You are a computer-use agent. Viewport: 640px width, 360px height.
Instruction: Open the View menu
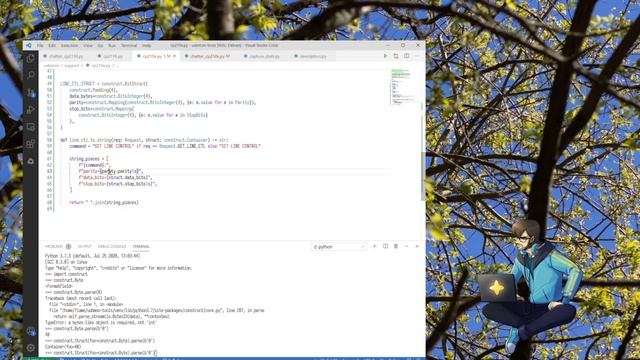tap(88, 46)
